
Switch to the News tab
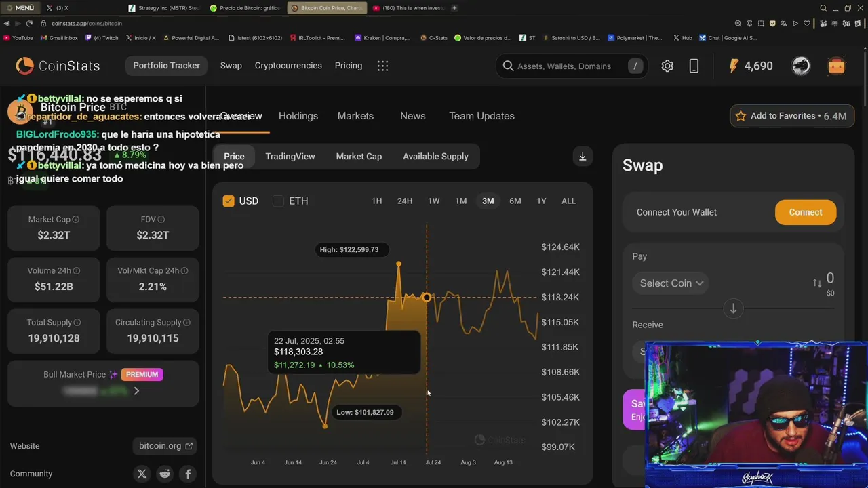coord(413,116)
